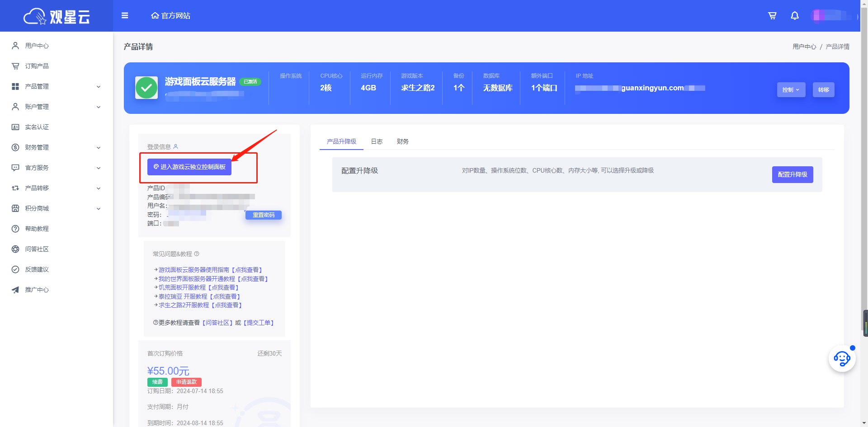This screenshot has height=427, width=868.
Task: Click the 重置密码 button
Action: coord(264,215)
